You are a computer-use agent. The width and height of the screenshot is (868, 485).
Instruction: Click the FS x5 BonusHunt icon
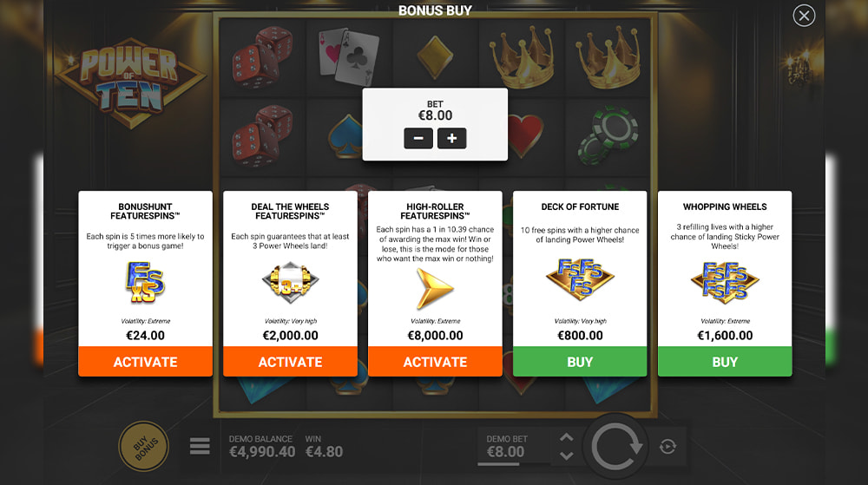[145, 282]
